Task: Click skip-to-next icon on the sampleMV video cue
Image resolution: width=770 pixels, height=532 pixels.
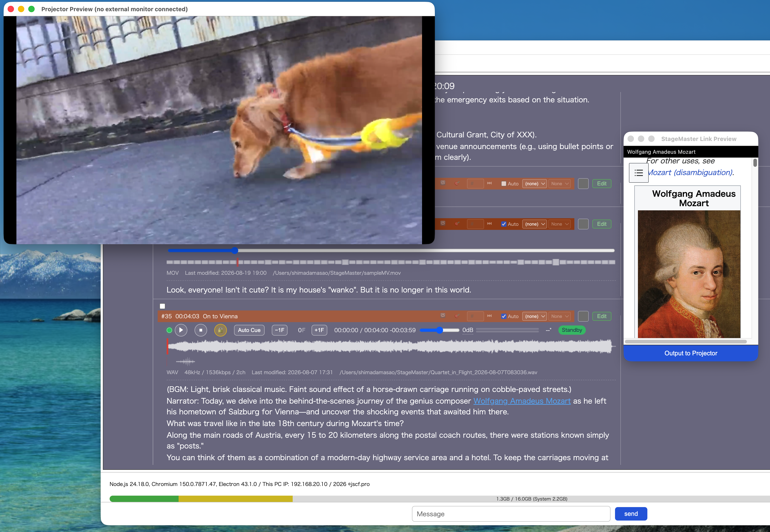Action: [x=489, y=224]
